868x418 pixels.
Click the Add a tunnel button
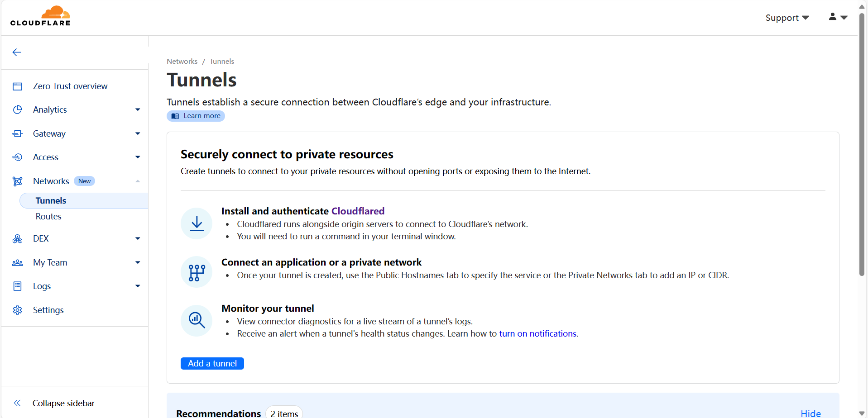coord(212,364)
